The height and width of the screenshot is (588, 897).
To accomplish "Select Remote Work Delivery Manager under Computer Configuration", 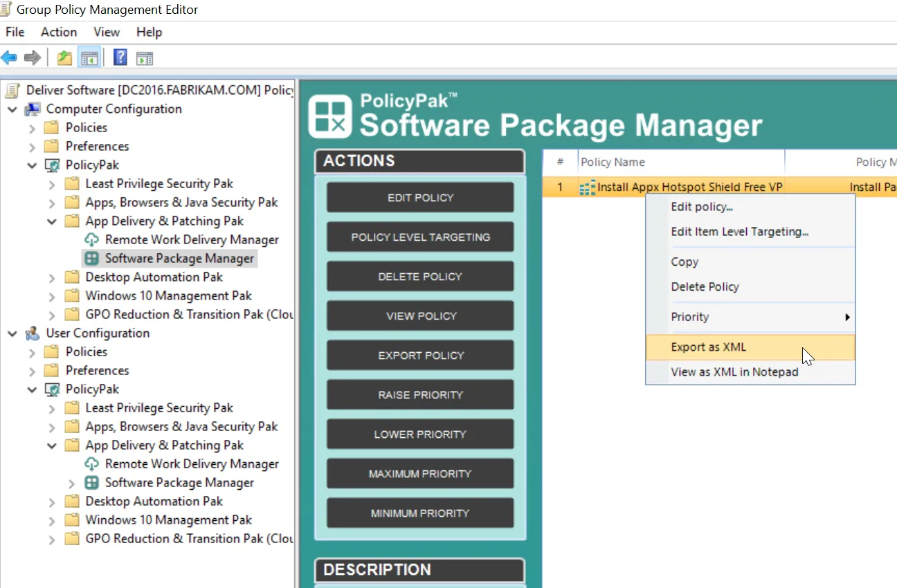I will pyautogui.click(x=192, y=239).
